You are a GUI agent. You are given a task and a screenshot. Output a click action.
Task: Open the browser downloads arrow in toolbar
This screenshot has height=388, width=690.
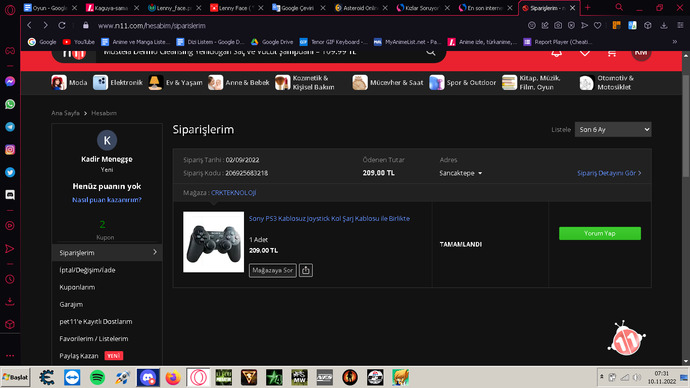pyautogui.click(x=664, y=26)
